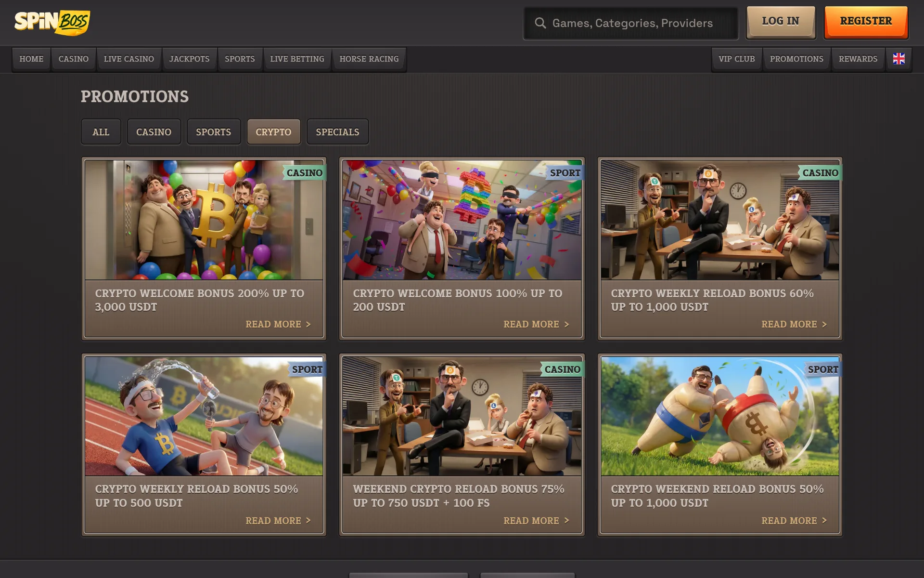This screenshot has width=924, height=578.
Task: Click the SpinBoss logo
Action: [x=52, y=22]
